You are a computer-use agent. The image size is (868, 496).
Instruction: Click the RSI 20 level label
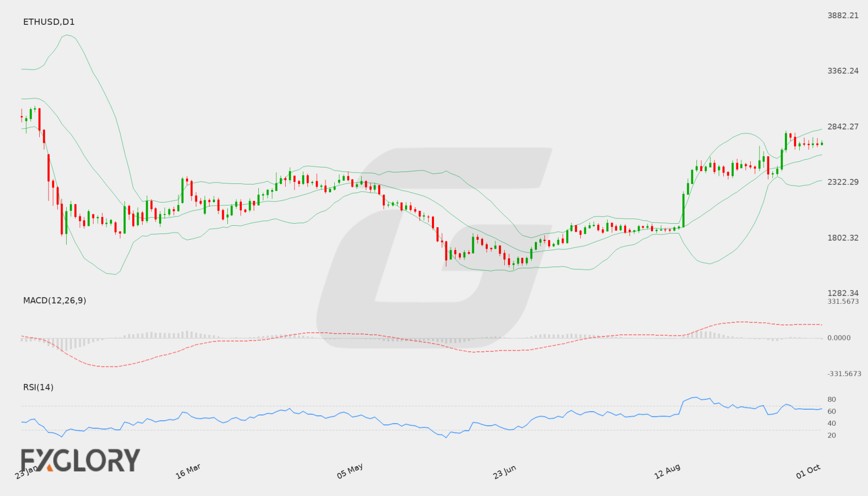coord(832,435)
